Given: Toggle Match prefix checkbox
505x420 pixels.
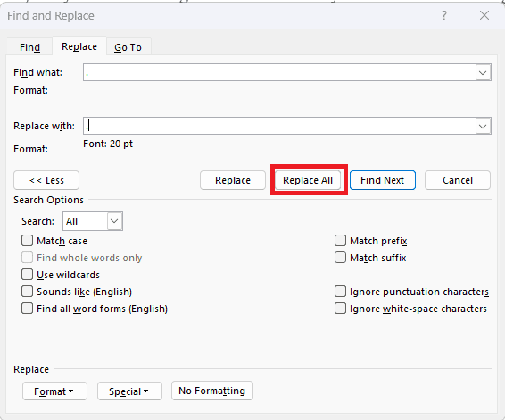Looking at the screenshot, I should (x=340, y=241).
